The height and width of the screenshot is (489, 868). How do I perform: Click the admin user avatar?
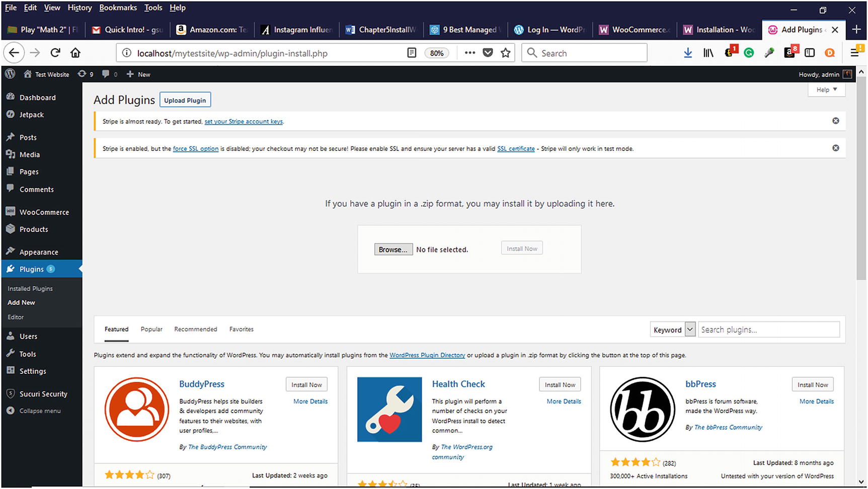[x=847, y=74]
